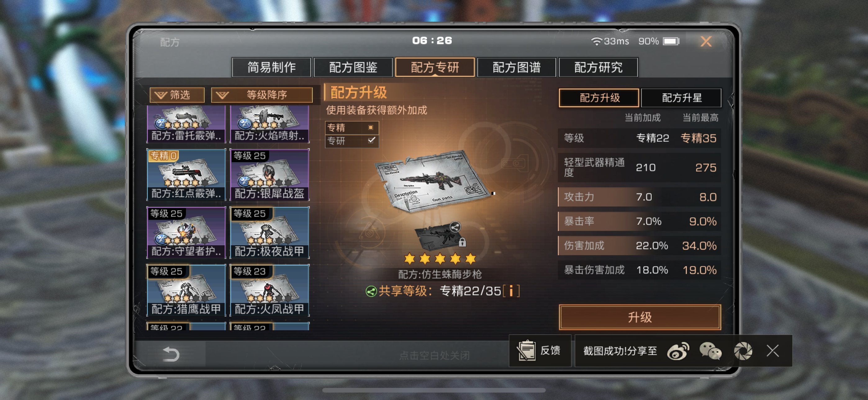Select the 配方:银犀战盔 recipe thumbnail

click(x=269, y=175)
